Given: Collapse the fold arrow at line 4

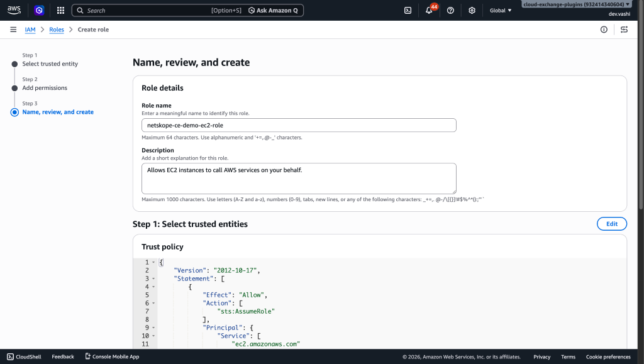Looking at the screenshot, I should [153, 287].
